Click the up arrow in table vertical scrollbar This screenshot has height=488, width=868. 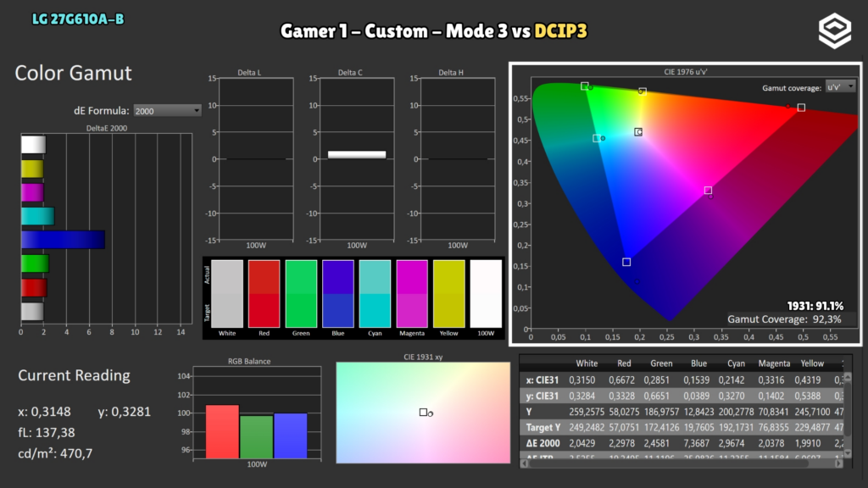tap(847, 377)
